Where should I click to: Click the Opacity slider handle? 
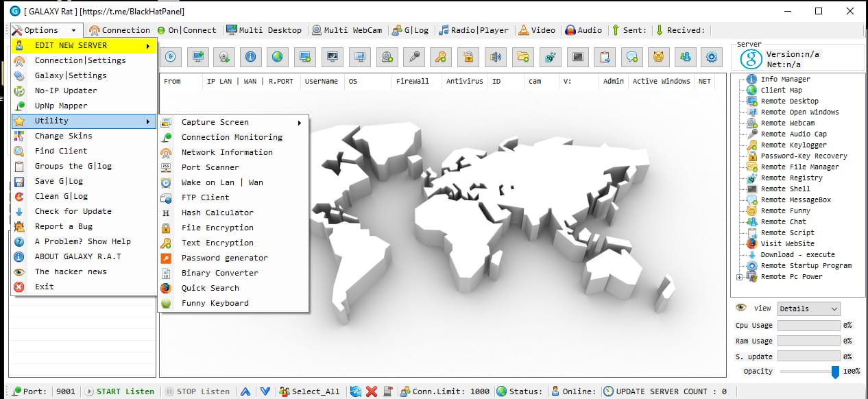[835, 372]
